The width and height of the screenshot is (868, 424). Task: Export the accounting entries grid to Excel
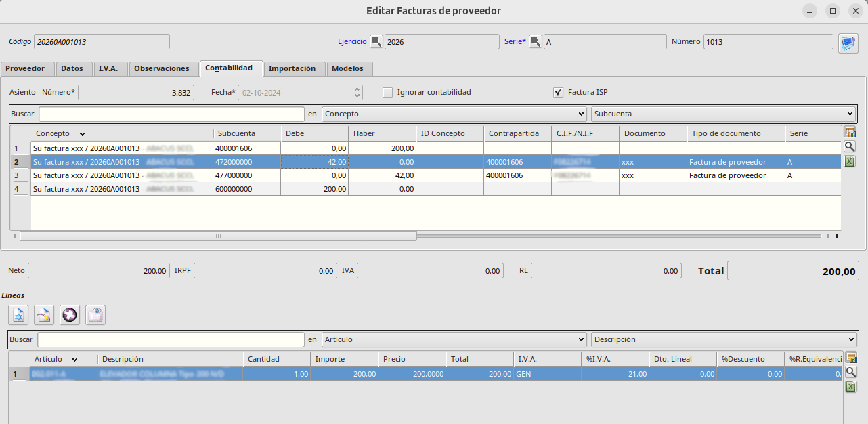851,161
